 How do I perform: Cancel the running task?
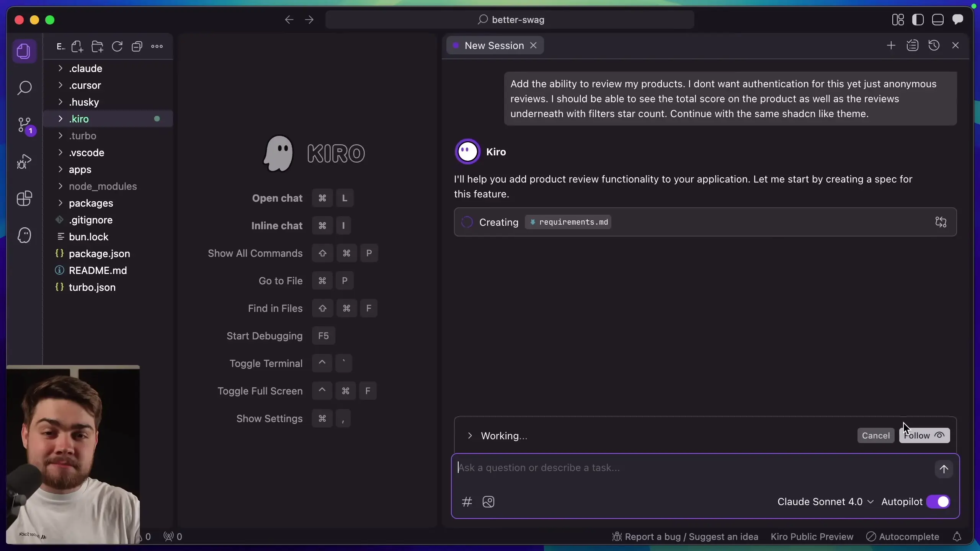(x=875, y=435)
